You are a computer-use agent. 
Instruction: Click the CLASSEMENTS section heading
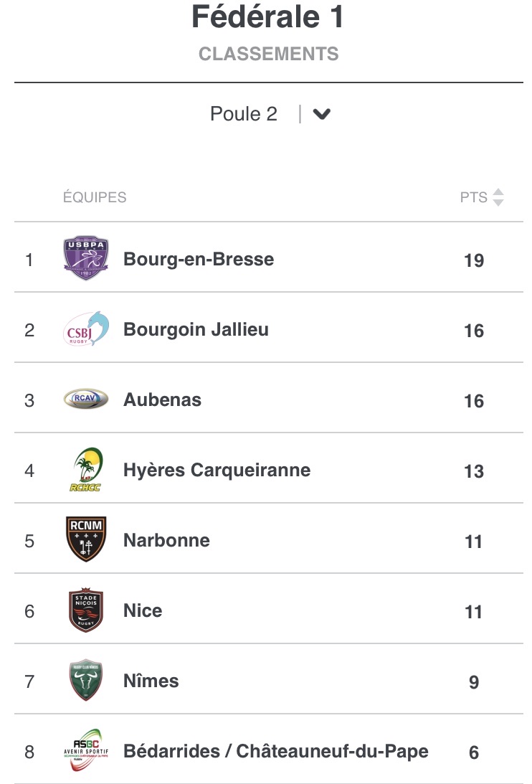tap(269, 54)
